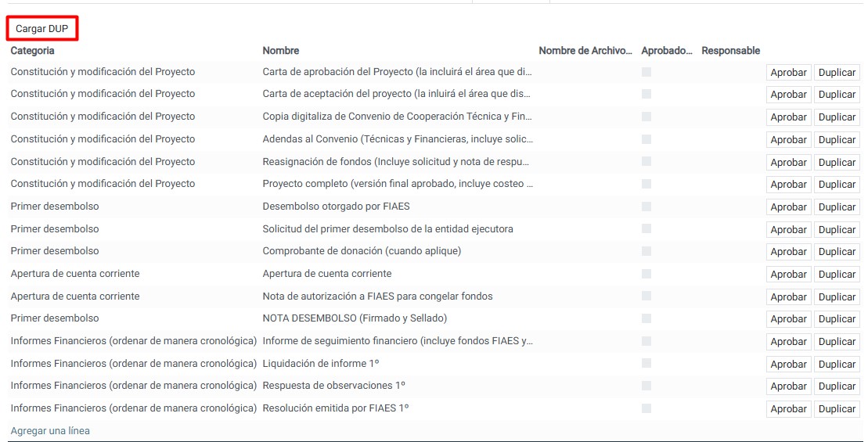Duplicate the Reasignación de fondos row
The width and height of the screenshot is (868, 442).
click(837, 162)
